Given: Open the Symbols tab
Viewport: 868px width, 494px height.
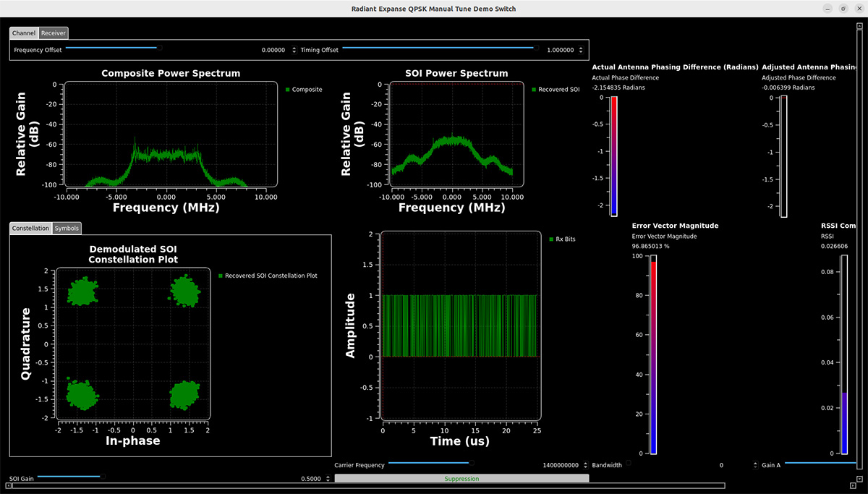Looking at the screenshot, I should click(x=67, y=229).
